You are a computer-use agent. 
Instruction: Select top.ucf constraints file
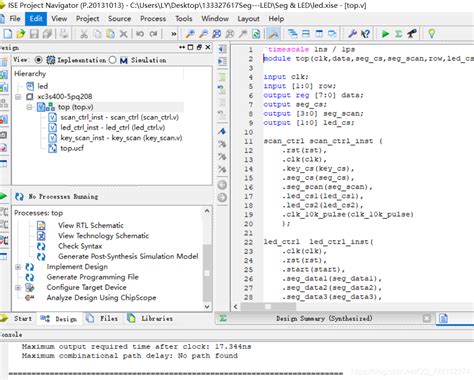pyautogui.click(x=72, y=148)
